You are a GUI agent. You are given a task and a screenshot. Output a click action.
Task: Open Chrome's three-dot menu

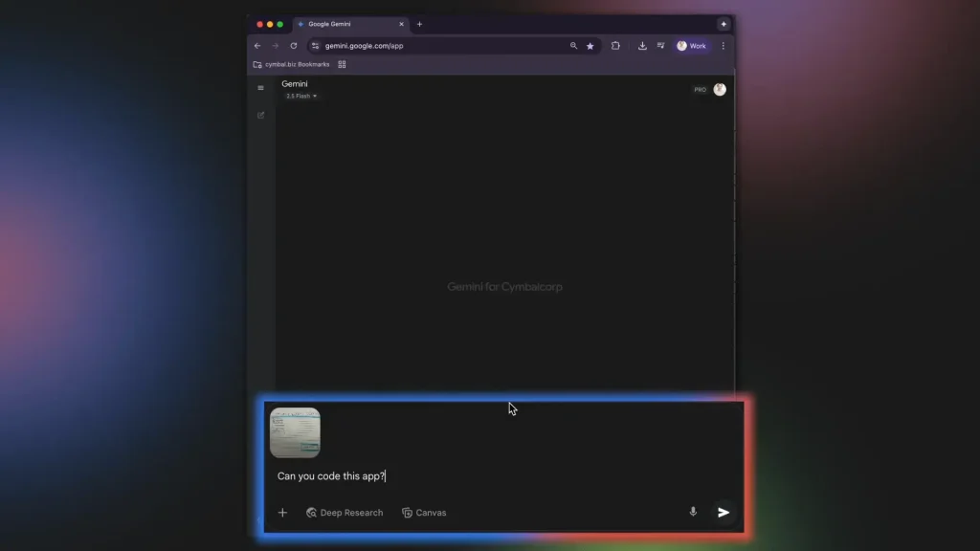tap(723, 45)
